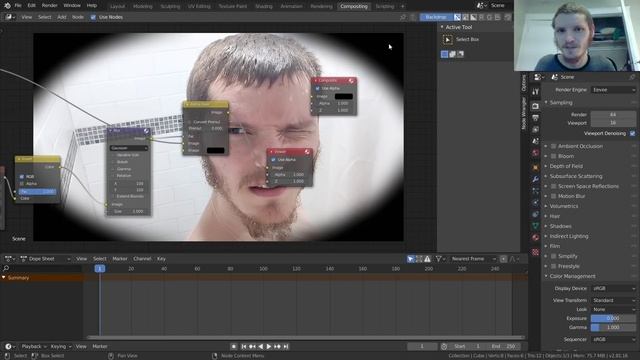
Task: Open the Render properties tab (camera icon)
Action: tap(536, 106)
